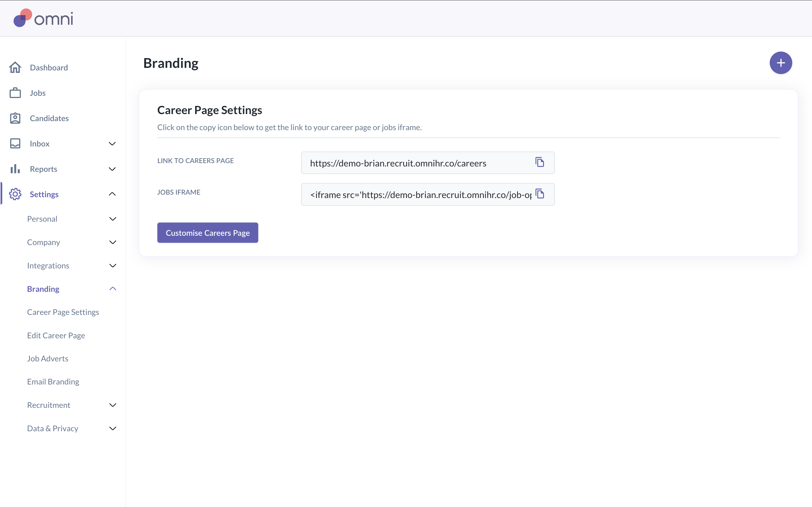
Task: Click into the jobs iframe text field
Action: pos(420,194)
